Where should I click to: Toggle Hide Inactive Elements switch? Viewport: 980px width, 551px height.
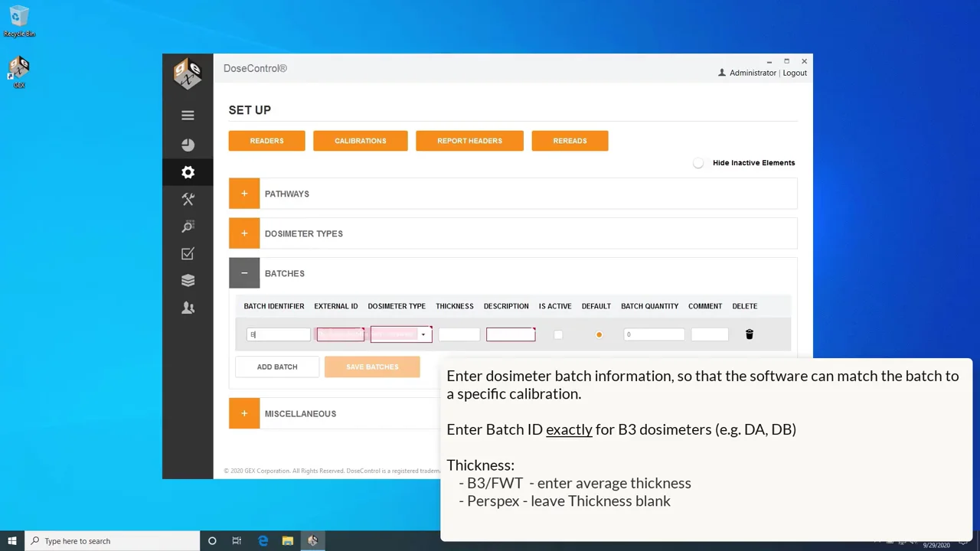pyautogui.click(x=698, y=163)
